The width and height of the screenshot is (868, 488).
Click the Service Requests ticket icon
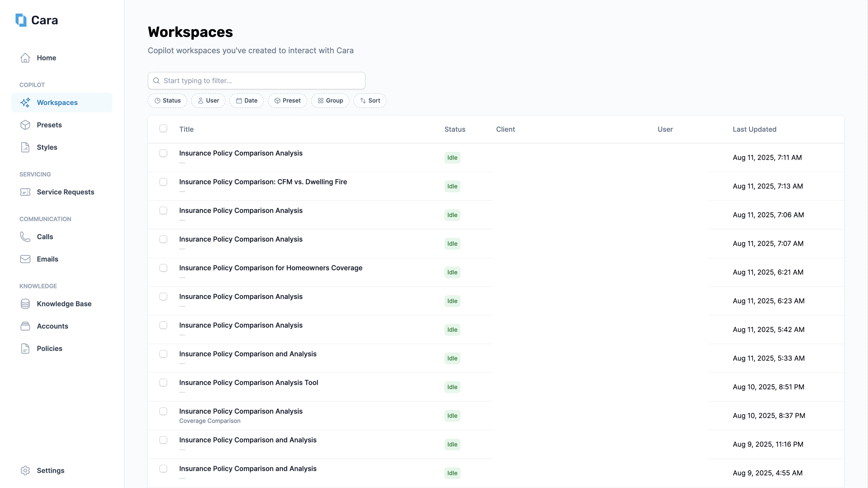coord(25,192)
